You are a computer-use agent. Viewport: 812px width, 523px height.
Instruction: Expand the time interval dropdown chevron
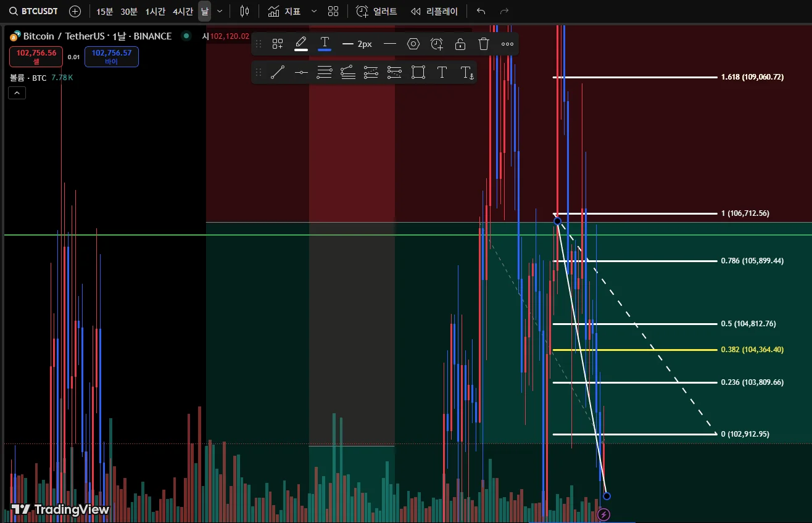(220, 11)
